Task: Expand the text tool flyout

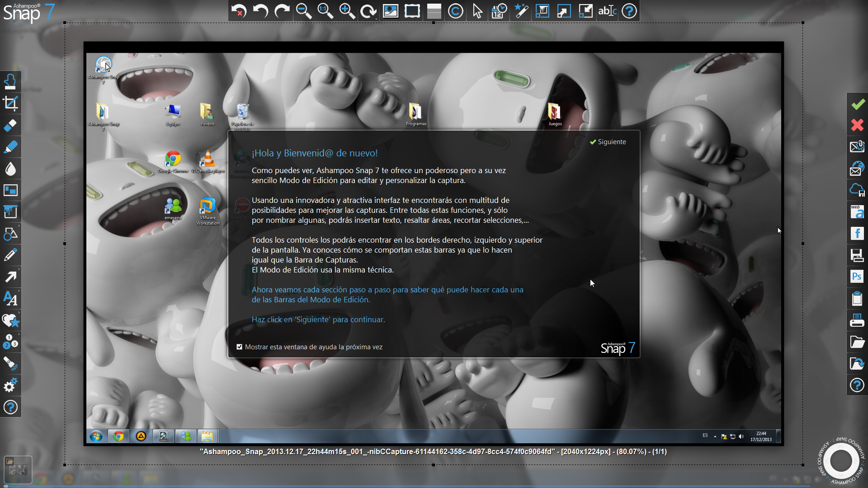Action: 19,291
